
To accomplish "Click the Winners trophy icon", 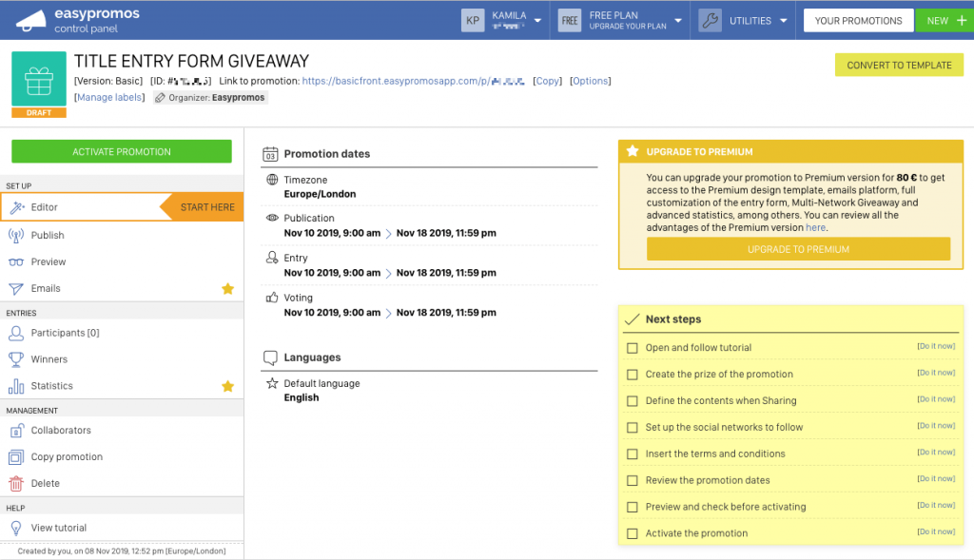I will (x=16, y=359).
